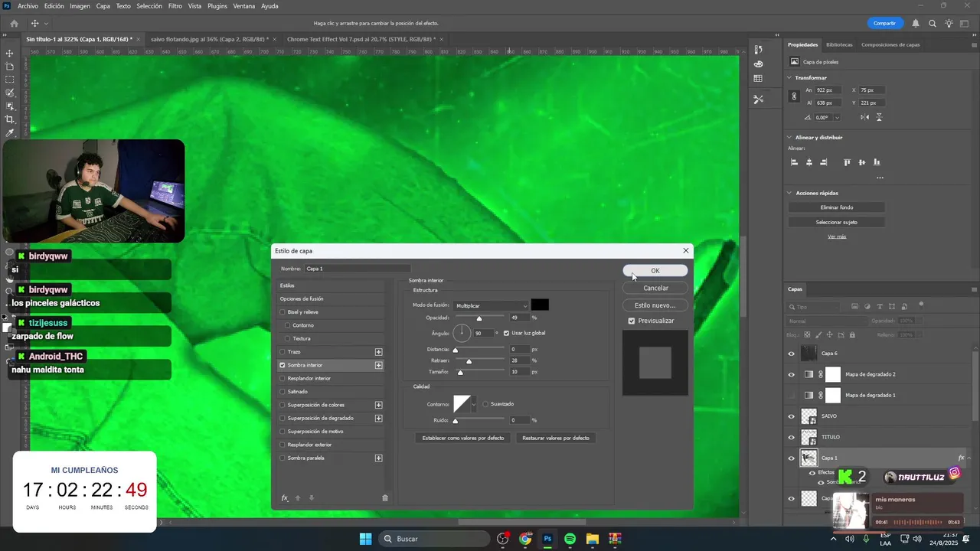980x551 pixels.
Task: Add another Trazo effect plus icon
Action: click(378, 352)
